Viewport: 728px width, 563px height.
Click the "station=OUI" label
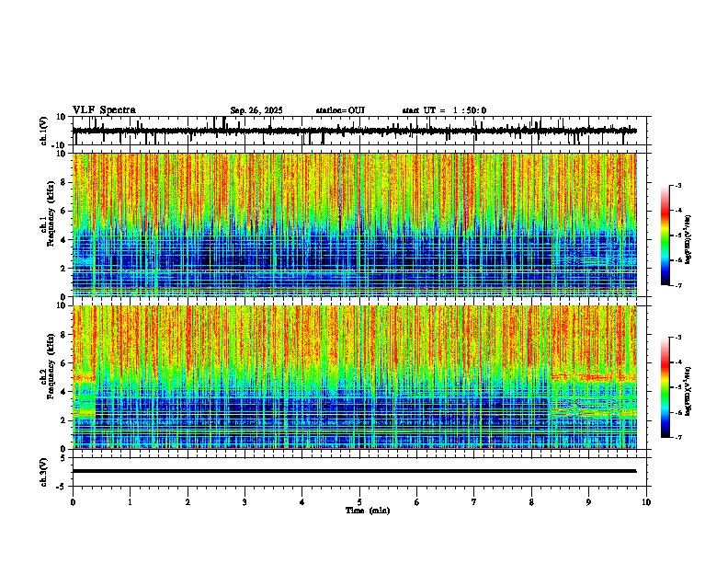[340, 110]
